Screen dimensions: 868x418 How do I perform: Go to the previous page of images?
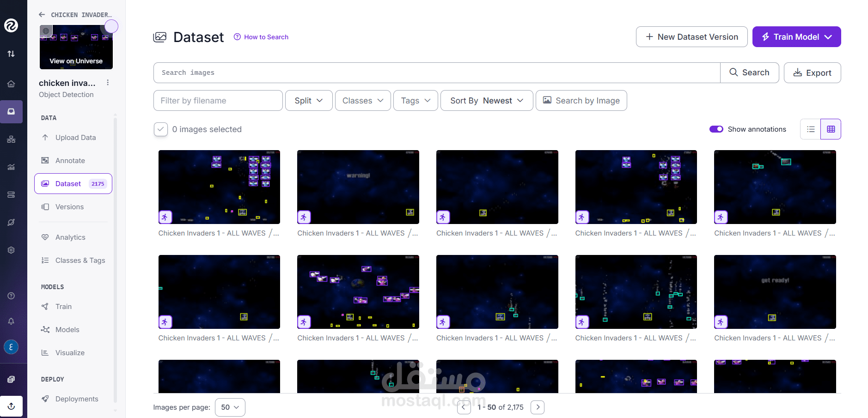point(464,407)
